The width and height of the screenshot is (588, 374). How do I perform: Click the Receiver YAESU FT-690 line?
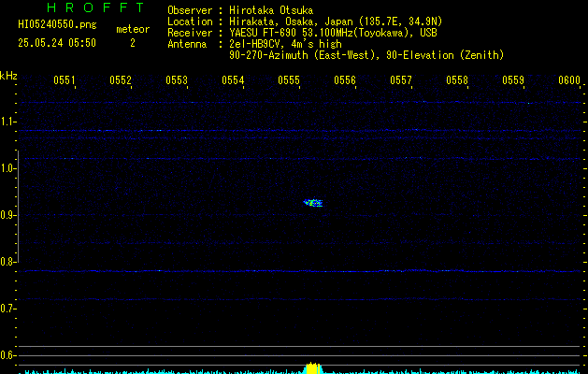click(x=302, y=33)
